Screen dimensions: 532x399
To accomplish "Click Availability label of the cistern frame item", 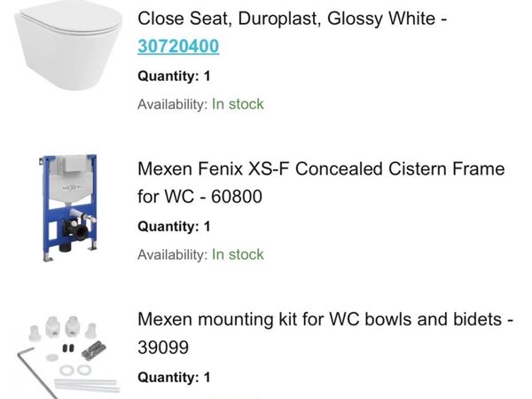I will (x=172, y=254).
